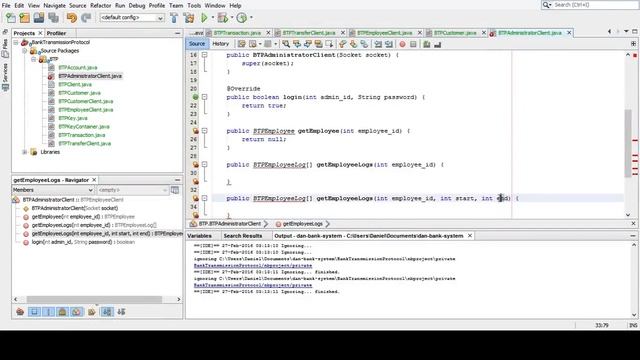Viewport: 640px width, 360px height.
Task: Click the Last Edit icon in editor toolbar
Action: 242,44
